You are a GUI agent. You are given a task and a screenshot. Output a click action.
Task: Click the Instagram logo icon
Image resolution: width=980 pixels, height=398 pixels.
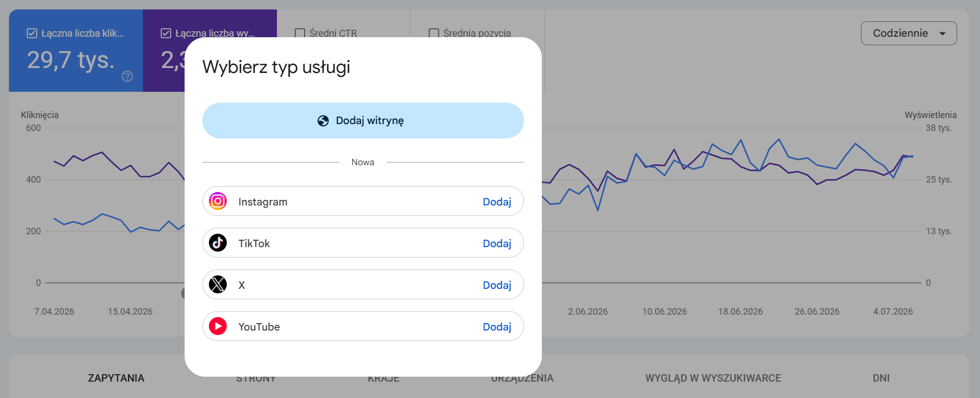pyautogui.click(x=218, y=201)
